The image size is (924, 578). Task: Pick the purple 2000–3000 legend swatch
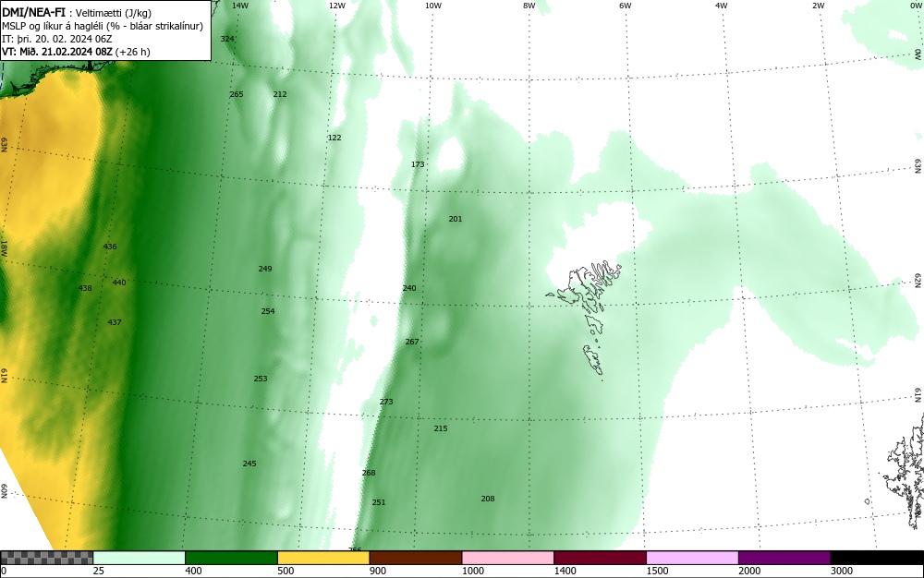(784, 558)
